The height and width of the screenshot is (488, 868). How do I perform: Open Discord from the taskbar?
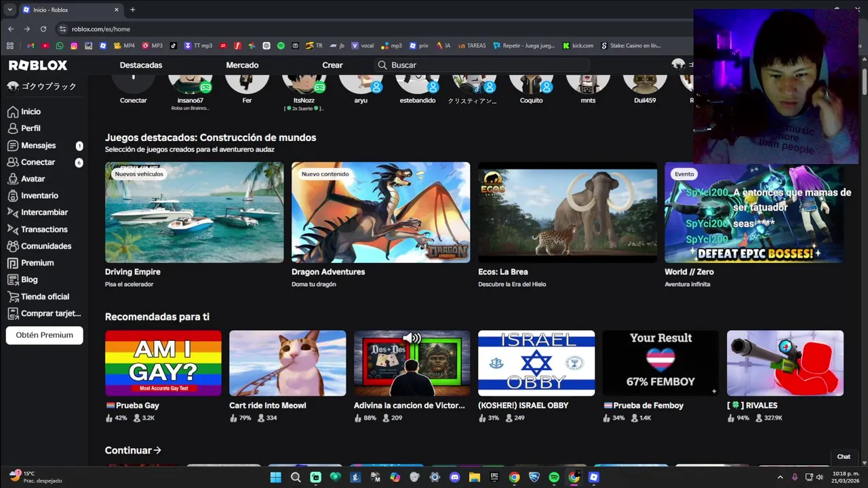coord(454,477)
